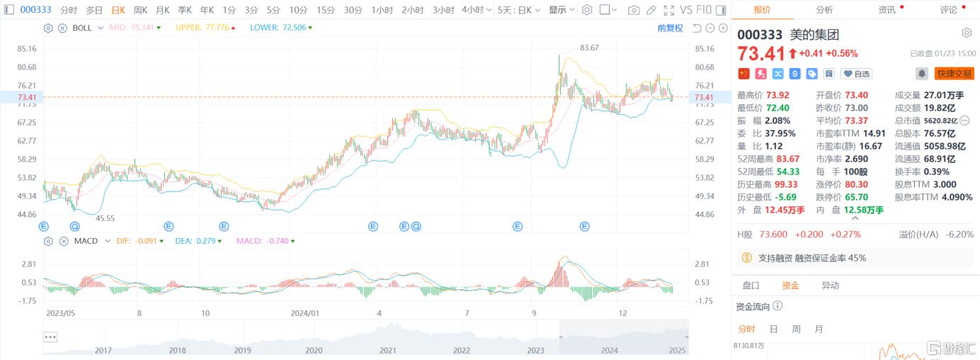This screenshot has height=360, width=980.
Task: Click the 快捷交易 quick trade button
Action: (955, 73)
